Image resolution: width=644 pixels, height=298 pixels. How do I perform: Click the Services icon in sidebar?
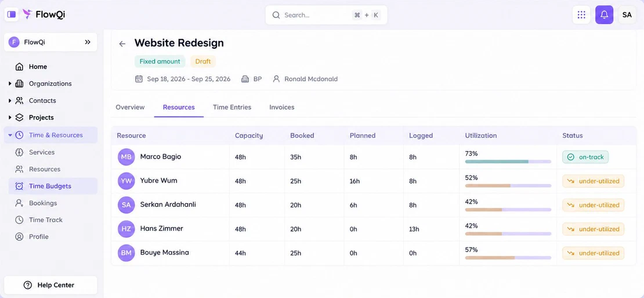point(19,152)
